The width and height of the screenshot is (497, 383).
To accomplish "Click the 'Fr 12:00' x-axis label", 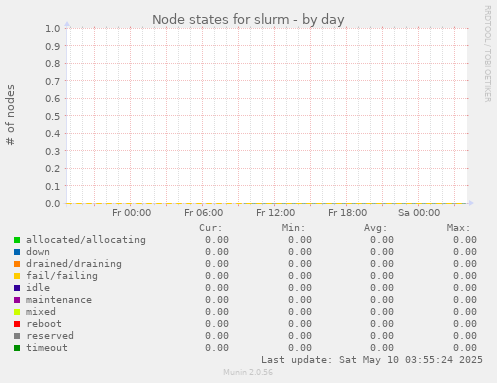I will tap(275, 213).
